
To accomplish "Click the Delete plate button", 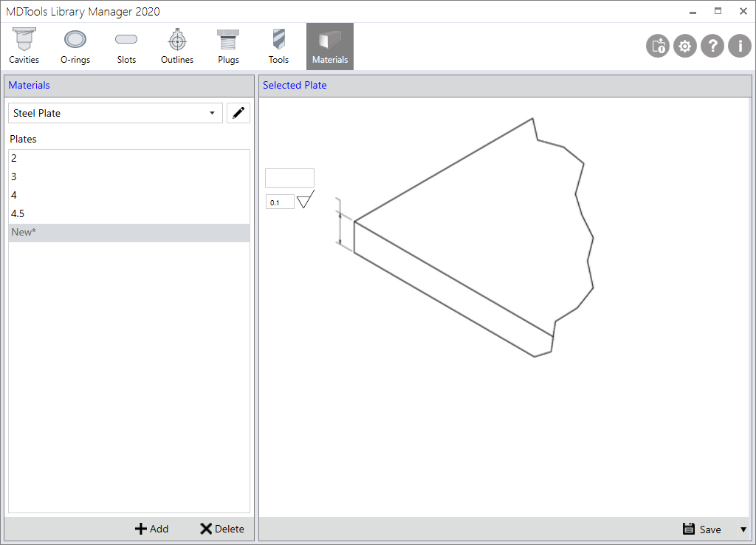I will coord(221,529).
